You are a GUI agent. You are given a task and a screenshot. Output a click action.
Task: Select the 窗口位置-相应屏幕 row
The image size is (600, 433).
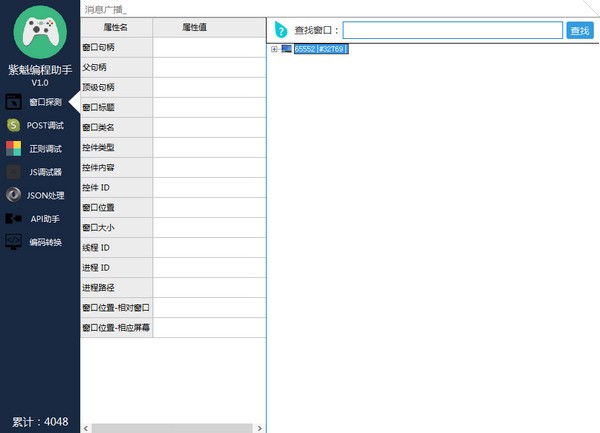tap(173, 328)
